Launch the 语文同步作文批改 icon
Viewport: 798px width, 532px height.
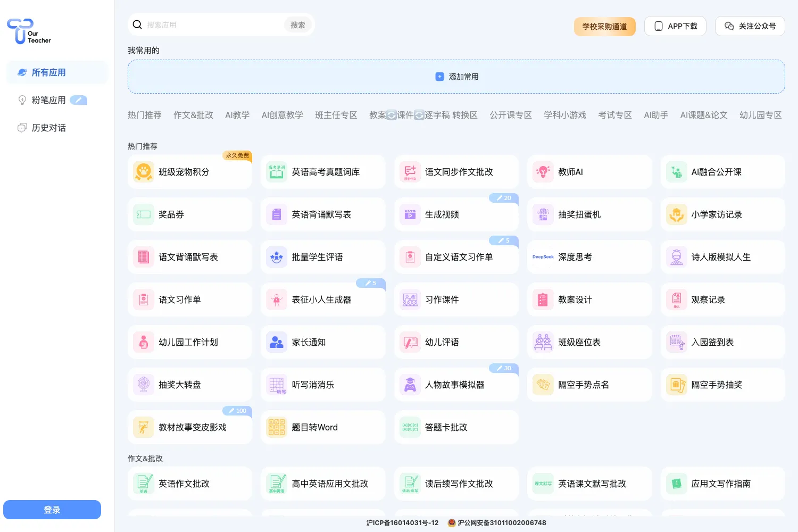point(410,172)
